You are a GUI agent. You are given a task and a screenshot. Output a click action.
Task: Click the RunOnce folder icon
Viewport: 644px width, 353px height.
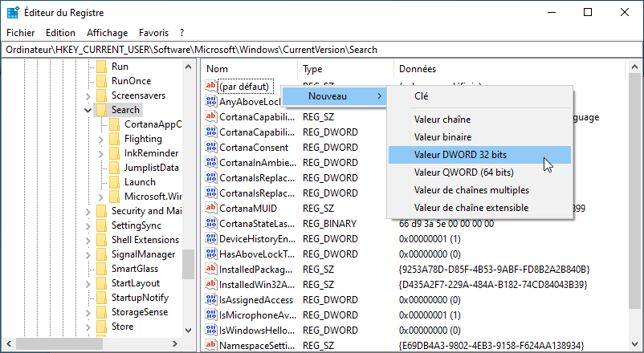(101, 81)
